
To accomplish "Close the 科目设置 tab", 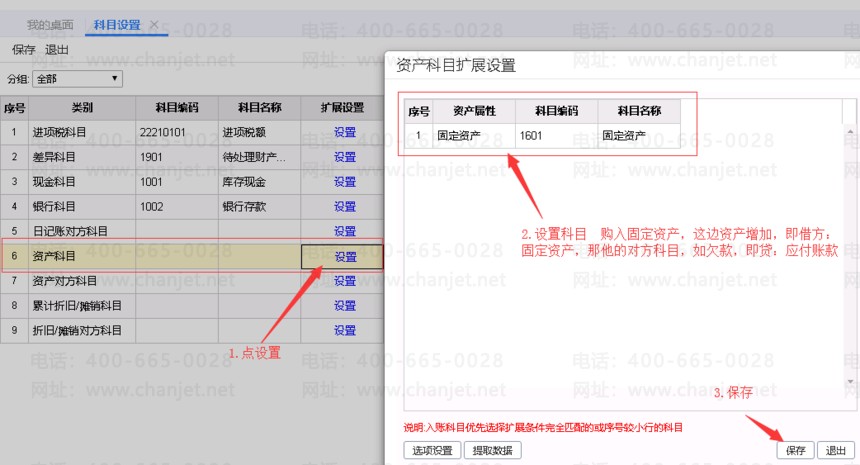I will pos(154,25).
